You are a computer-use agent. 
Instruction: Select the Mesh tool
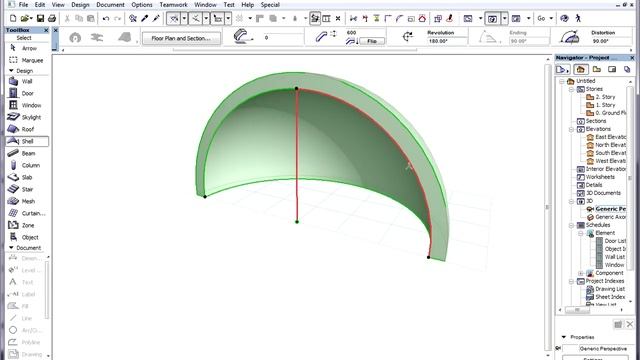[x=27, y=201]
